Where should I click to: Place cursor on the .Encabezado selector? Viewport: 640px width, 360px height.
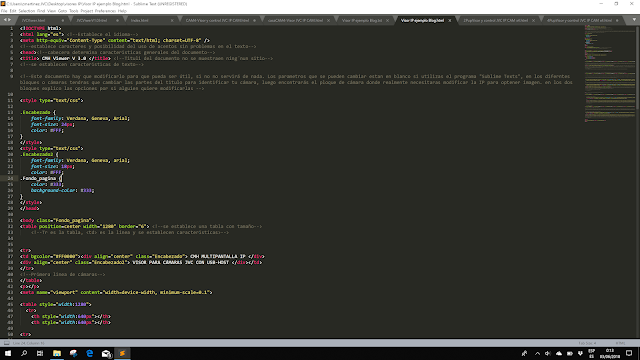[x=36, y=112]
